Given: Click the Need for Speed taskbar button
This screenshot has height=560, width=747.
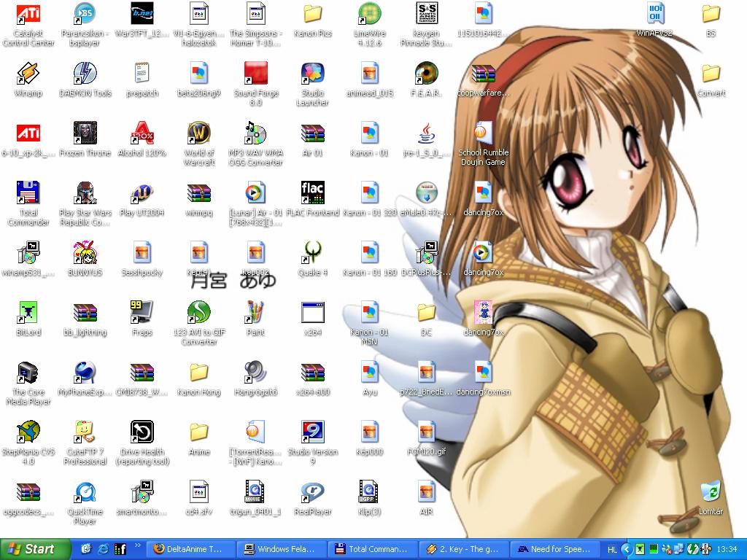Looking at the screenshot, I should point(554,549).
